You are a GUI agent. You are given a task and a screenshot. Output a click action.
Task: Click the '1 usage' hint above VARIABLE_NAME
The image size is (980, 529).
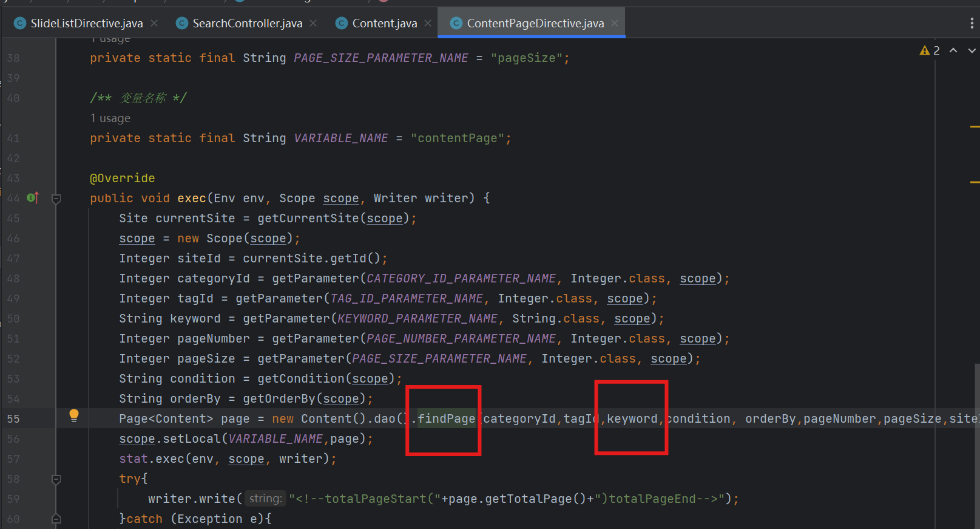tap(110, 118)
